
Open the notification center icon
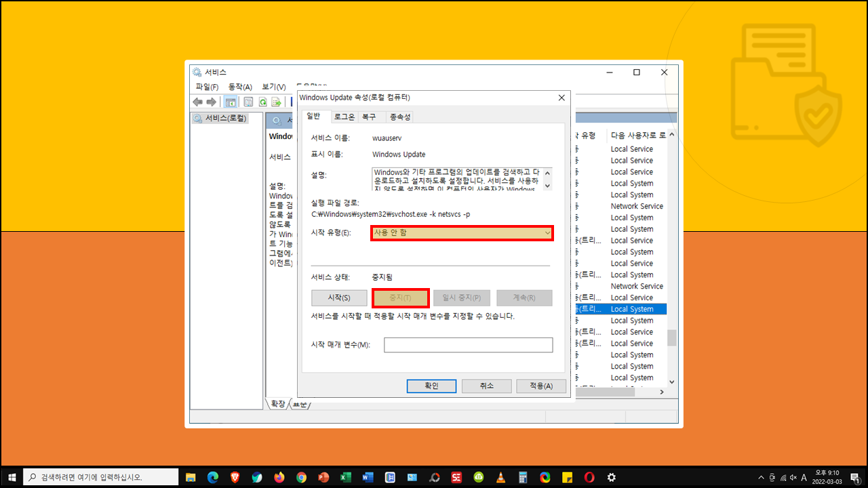click(x=855, y=477)
